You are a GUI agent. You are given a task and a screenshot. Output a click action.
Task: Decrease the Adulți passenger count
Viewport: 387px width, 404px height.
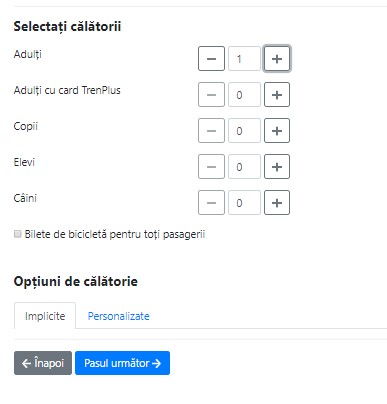click(x=211, y=59)
